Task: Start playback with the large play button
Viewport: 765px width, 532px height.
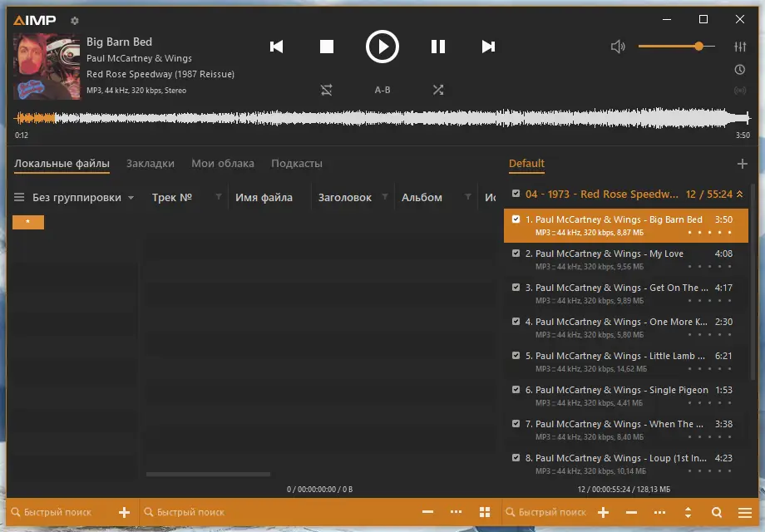Action: [382, 47]
